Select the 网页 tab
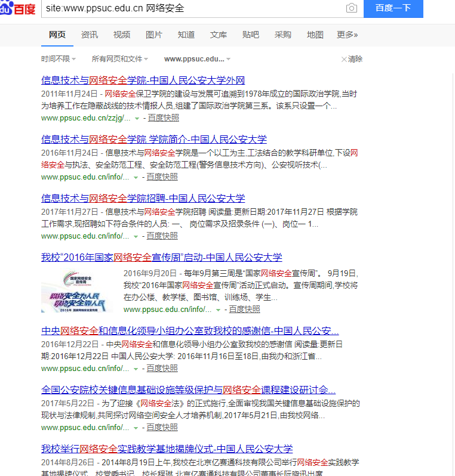The height and width of the screenshot is (476, 455). [57, 35]
